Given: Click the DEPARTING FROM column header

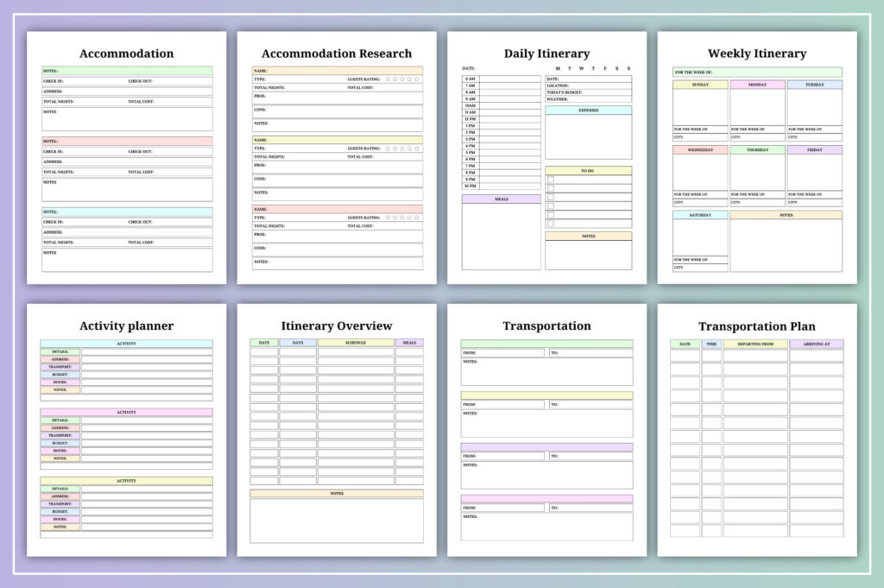Looking at the screenshot, I should coord(755,344).
